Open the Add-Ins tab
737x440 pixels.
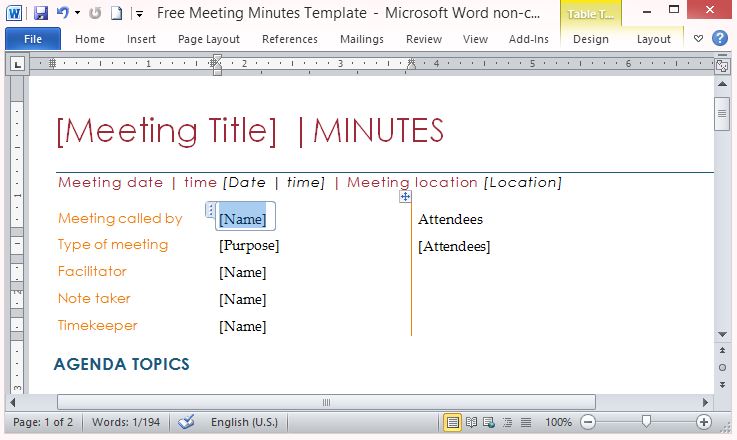pyautogui.click(x=528, y=39)
